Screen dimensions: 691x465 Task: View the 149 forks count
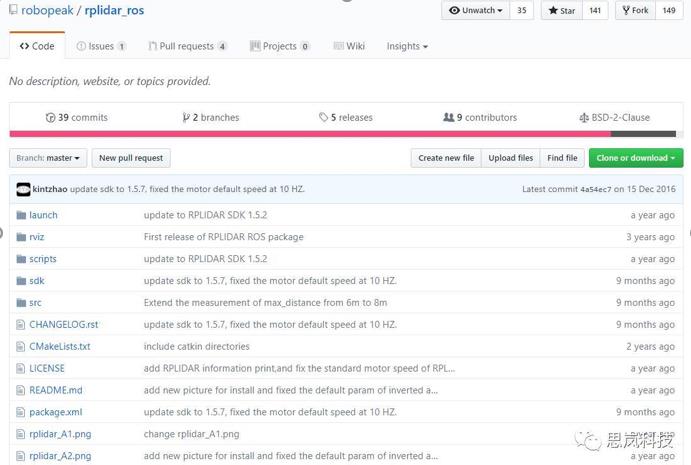point(669,10)
